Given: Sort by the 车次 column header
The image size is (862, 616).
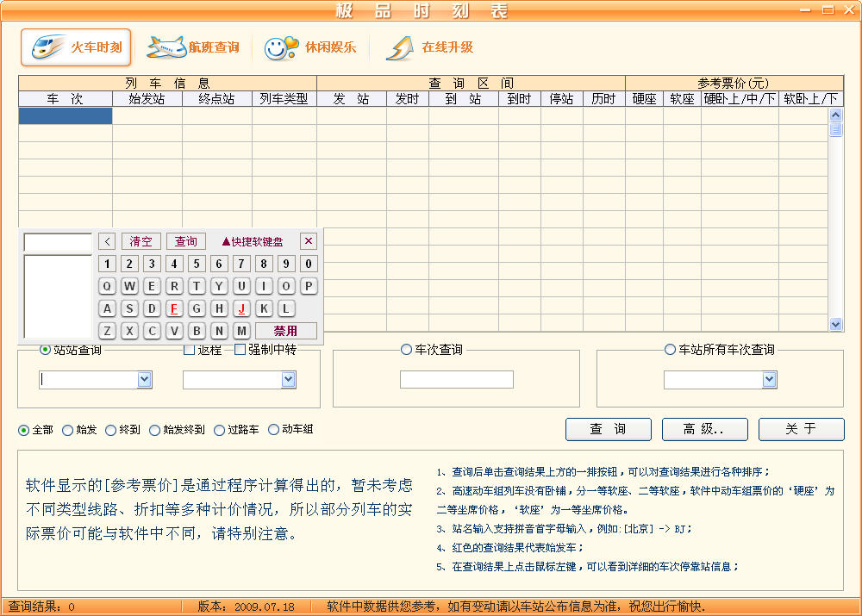Looking at the screenshot, I should tap(66, 99).
